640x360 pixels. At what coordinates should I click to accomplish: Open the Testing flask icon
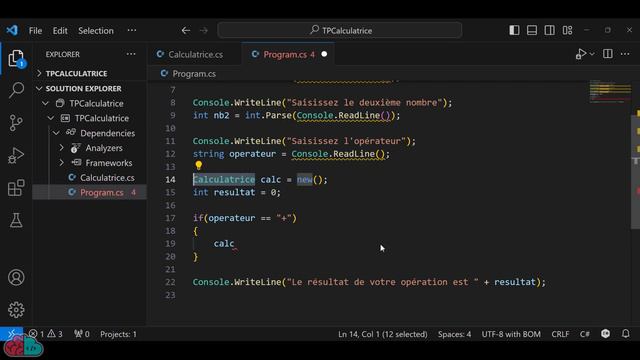16,220
